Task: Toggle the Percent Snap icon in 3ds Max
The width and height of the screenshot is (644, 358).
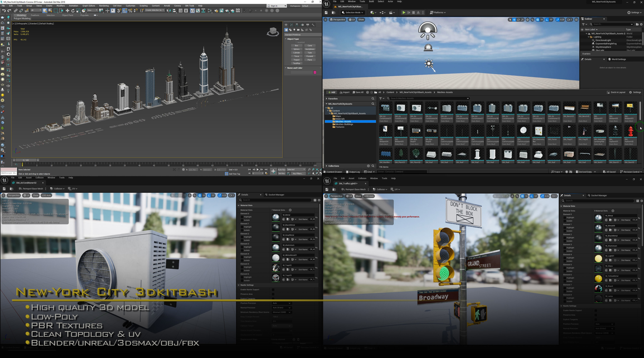Action: (130, 11)
